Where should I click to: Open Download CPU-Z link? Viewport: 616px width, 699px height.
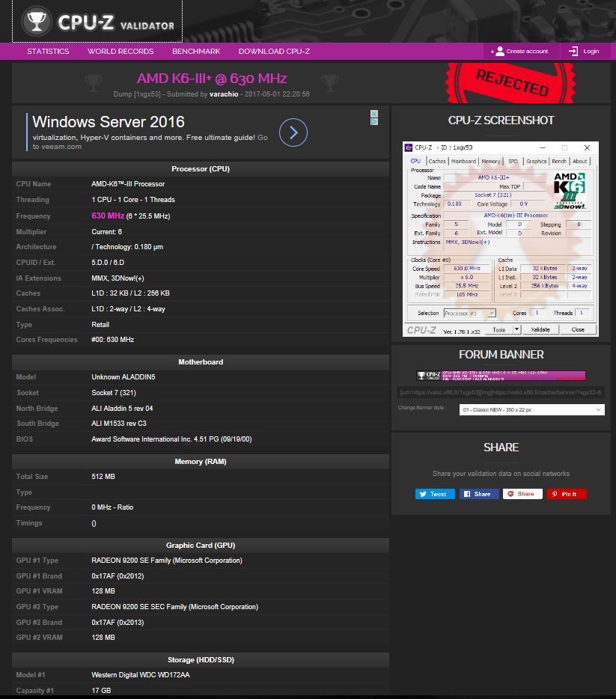(274, 52)
